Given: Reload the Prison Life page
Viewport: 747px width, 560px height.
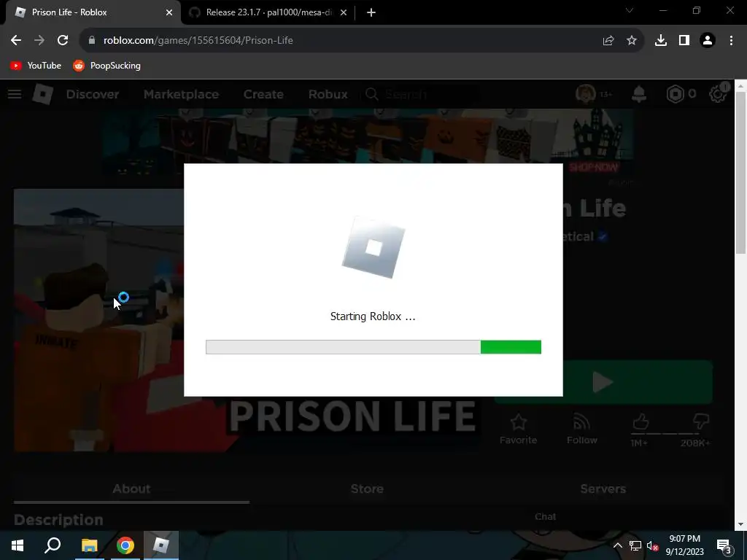Looking at the screenshot, I should click(x=63, y=41).
